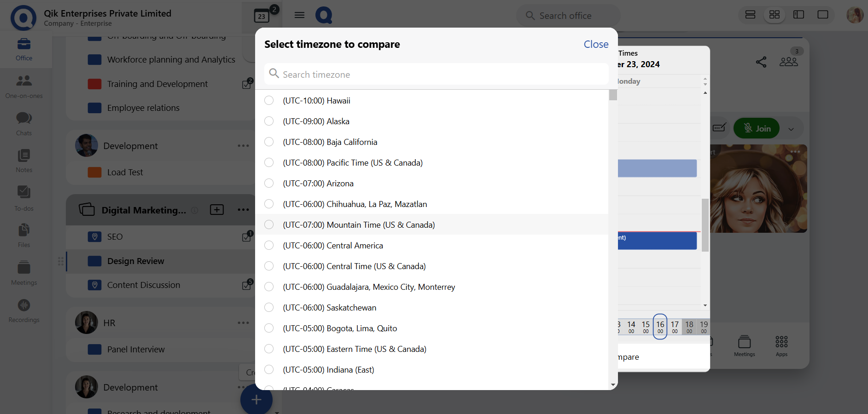
Task: Expand the Join button dropdown arrow
Action: [x=791, y=129]
